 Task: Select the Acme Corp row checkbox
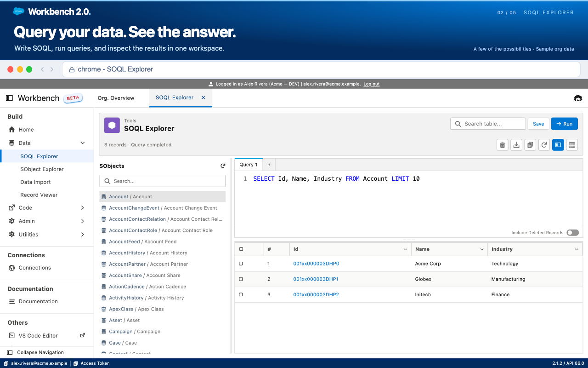[241, 264]
